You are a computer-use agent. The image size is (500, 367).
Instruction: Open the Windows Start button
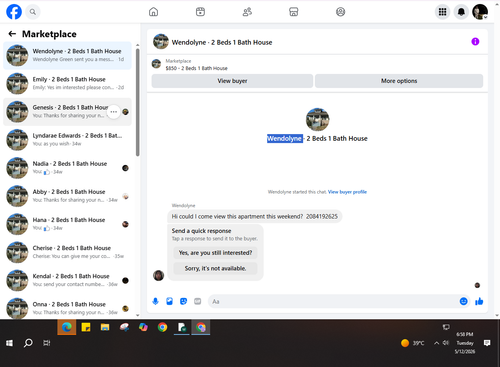click(9, 343)
